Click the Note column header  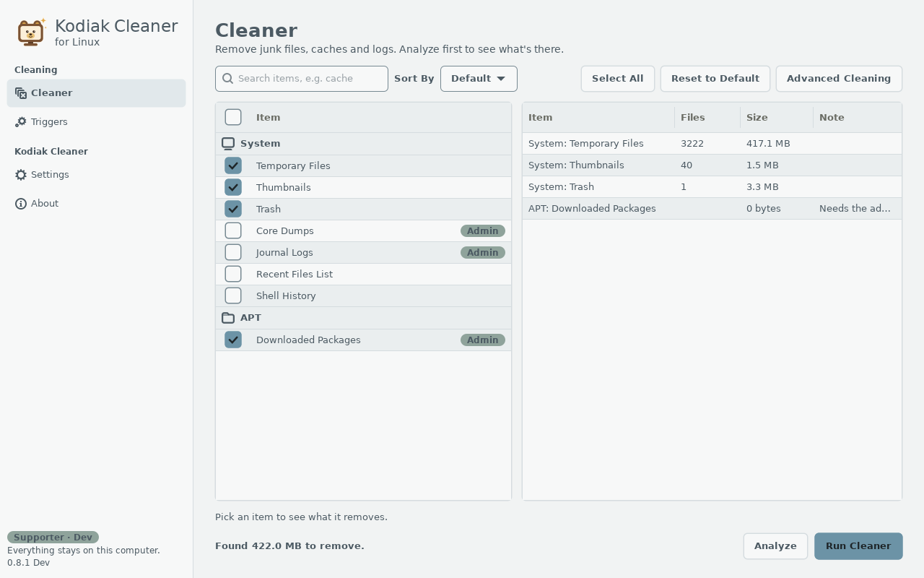point(858,117)
